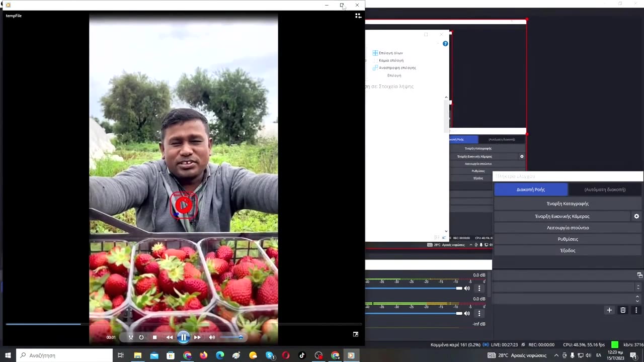Toggle Λειτουργία στούντιο in OBS
This screenshot has width=644, height=362.
tap(568, 228)
